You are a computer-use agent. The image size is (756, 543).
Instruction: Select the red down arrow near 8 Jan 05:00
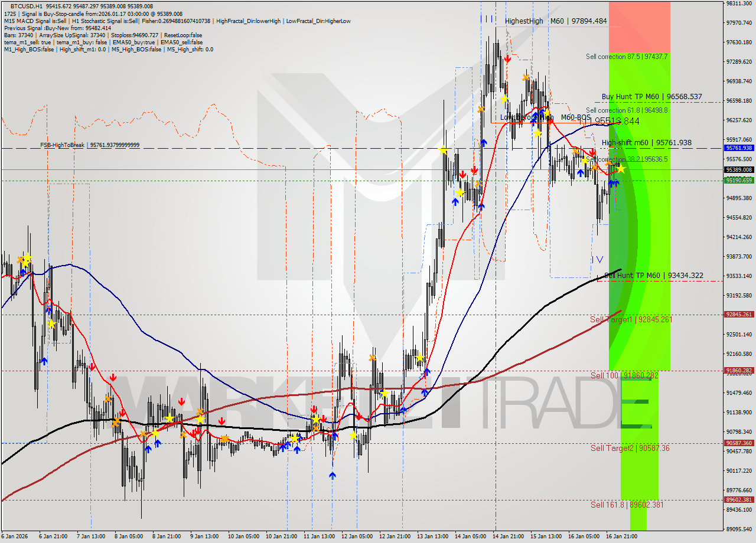pos(113,377)
